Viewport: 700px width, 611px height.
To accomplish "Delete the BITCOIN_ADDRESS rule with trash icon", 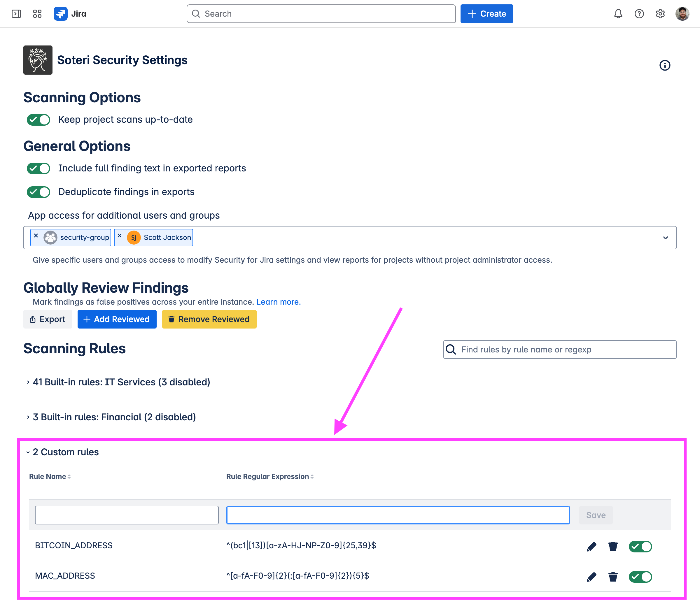I will [613, 547].
